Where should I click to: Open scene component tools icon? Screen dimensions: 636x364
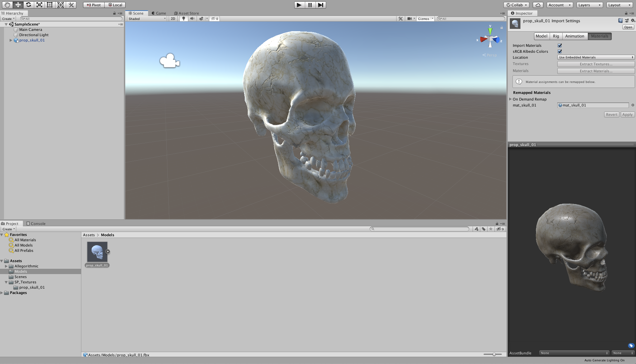point(401,19)
